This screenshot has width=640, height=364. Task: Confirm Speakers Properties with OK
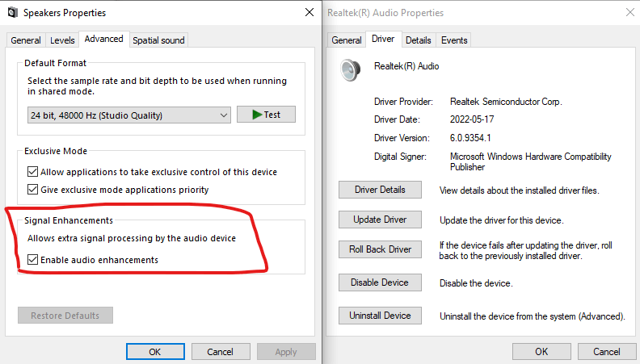click(x=155, y=351)
